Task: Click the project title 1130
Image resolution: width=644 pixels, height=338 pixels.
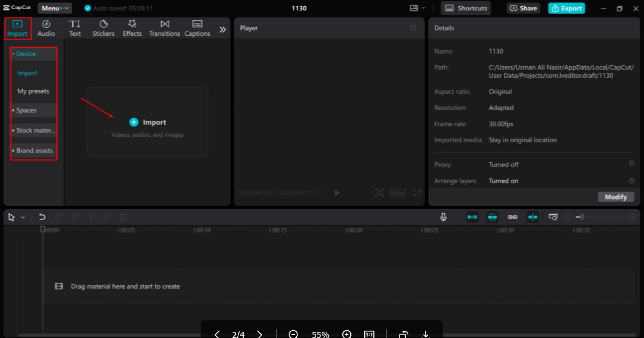Action: point(299,9)
